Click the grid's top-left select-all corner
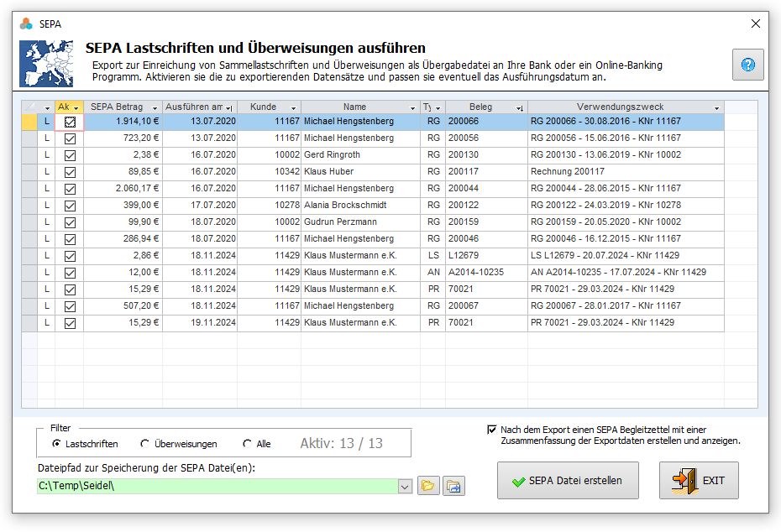Image resolution: width=781 pixels, height=532 pixels. click(x=29, y=107)
